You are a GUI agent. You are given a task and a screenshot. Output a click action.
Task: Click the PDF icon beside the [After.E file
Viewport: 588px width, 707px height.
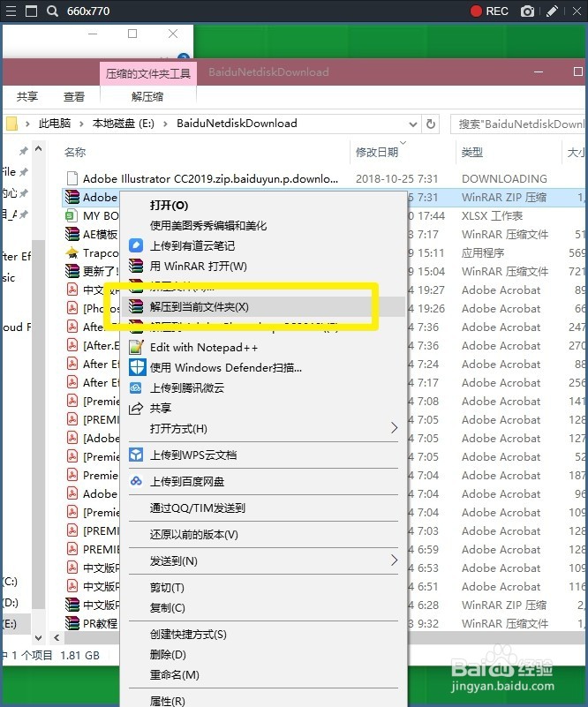72,345
